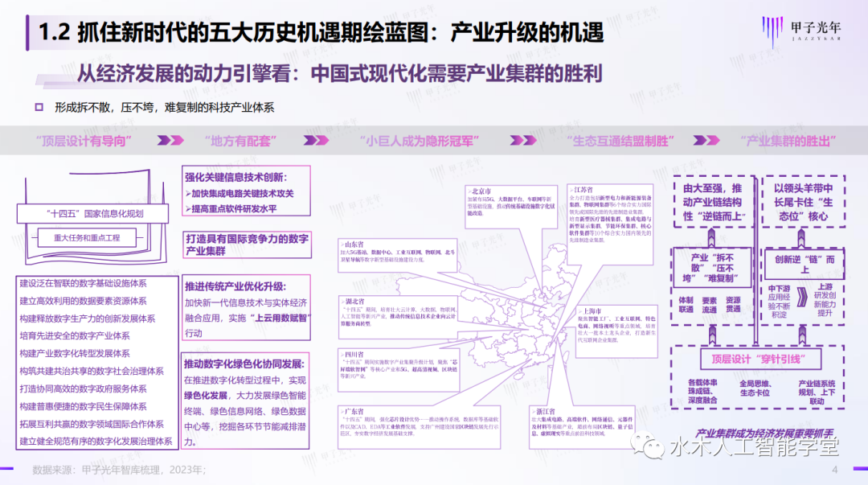Click the chevron arrows after 生态互通结盟制胜
Viewport: 868px width, 485px height.
click(702, 140)
